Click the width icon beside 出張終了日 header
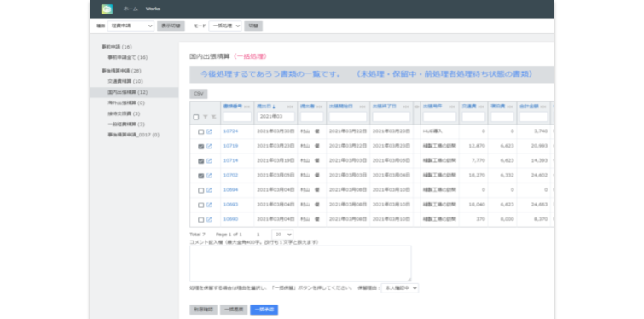 point(406,107)
